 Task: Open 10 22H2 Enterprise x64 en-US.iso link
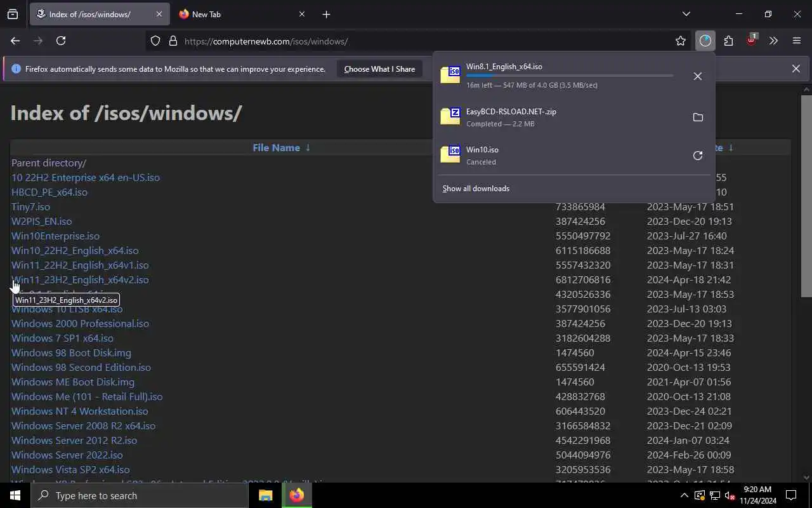click(86, 178)
